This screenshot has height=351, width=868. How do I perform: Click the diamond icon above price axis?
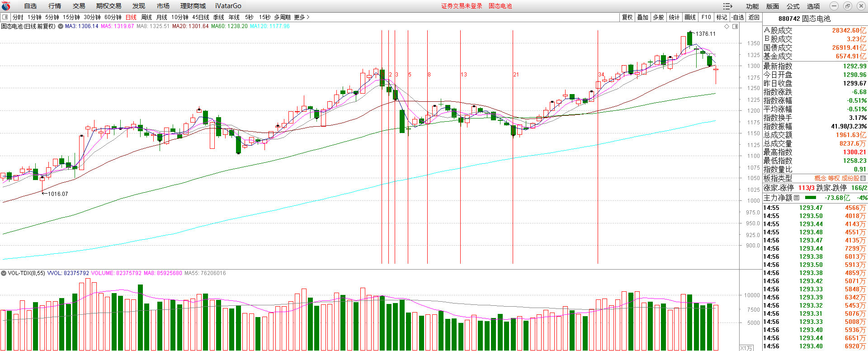(727, 26)
